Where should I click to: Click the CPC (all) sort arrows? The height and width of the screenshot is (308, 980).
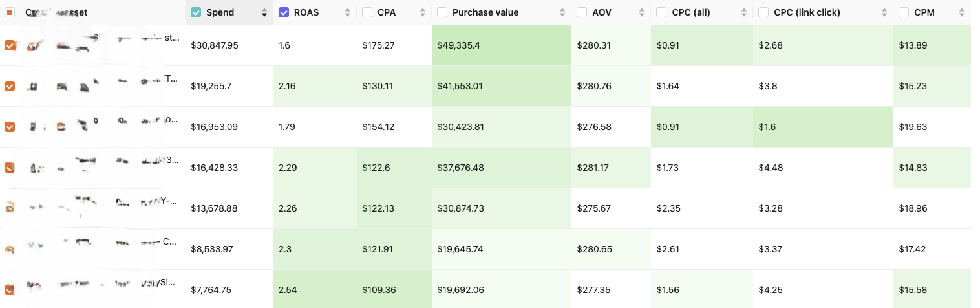coord(744,12)
